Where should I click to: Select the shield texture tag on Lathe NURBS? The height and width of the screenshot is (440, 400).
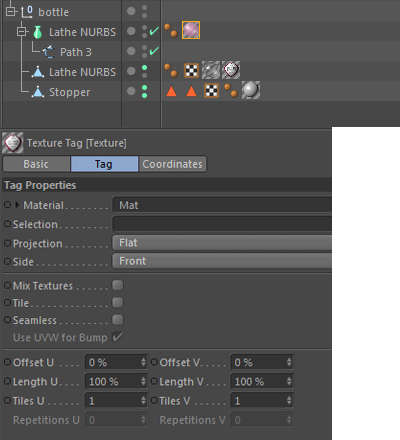231,70
